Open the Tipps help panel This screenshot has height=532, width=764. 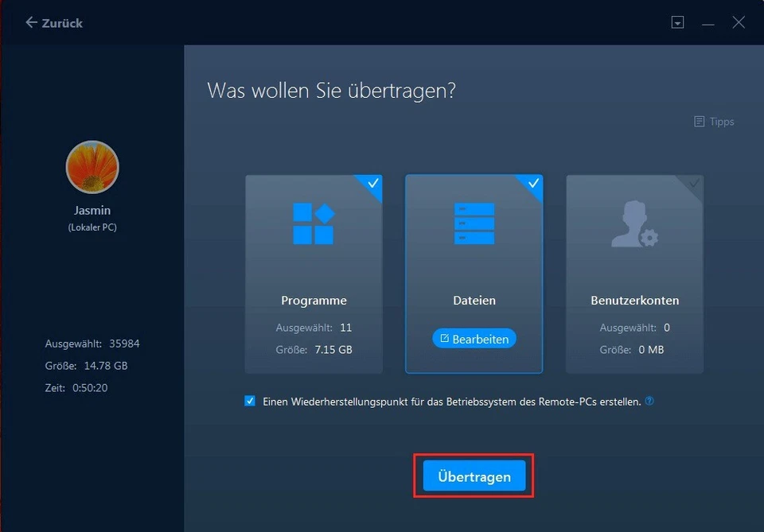click(x=714, y=121)
